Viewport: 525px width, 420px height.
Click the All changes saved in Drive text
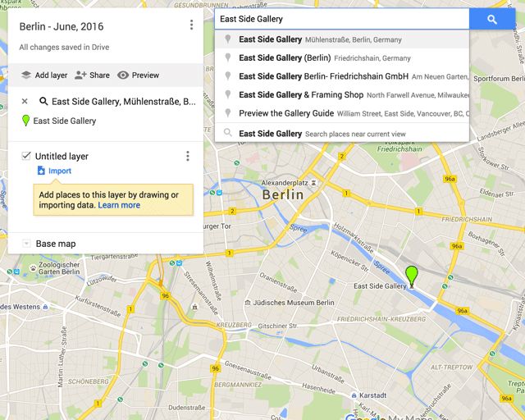[64, 48]
